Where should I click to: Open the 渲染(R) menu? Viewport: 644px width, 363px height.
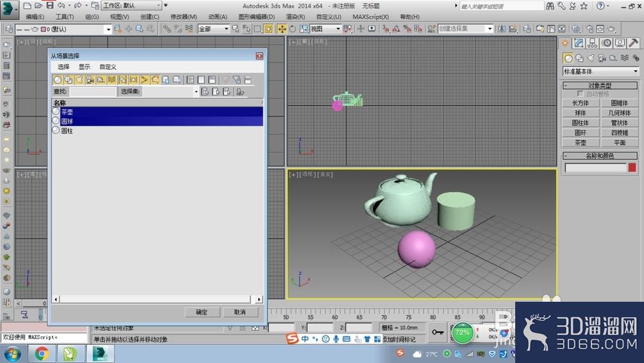point(296,17)
